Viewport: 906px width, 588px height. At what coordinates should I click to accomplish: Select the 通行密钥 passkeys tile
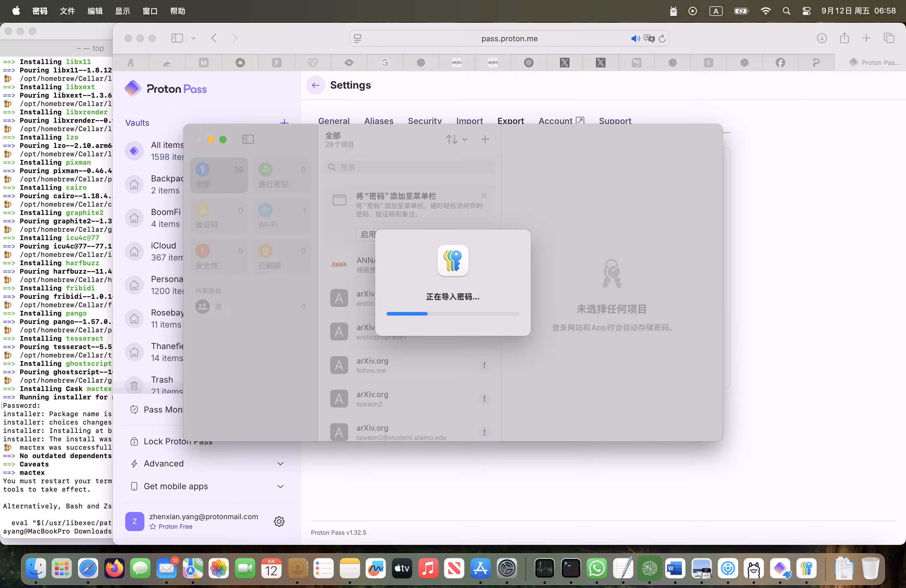click(282, 175)
